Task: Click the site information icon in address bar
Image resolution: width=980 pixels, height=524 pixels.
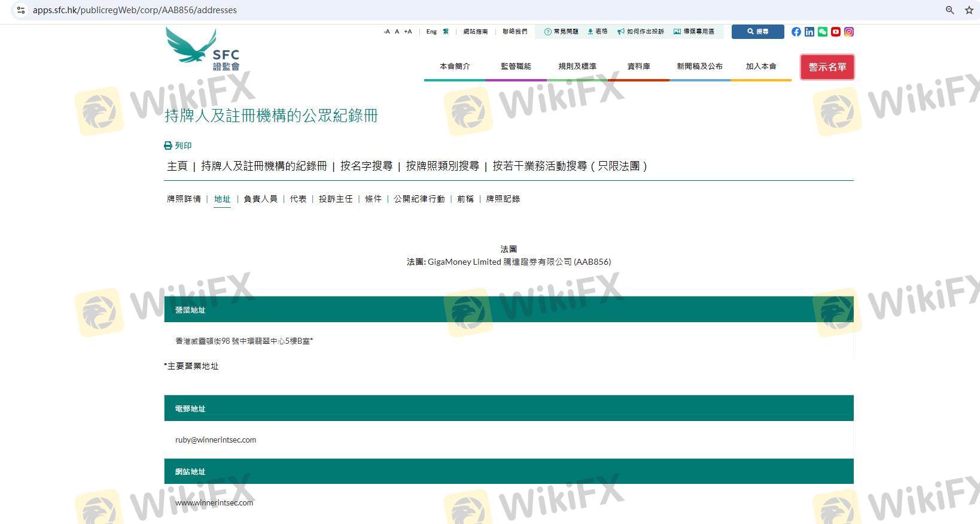Action: (x=20, y=10)
